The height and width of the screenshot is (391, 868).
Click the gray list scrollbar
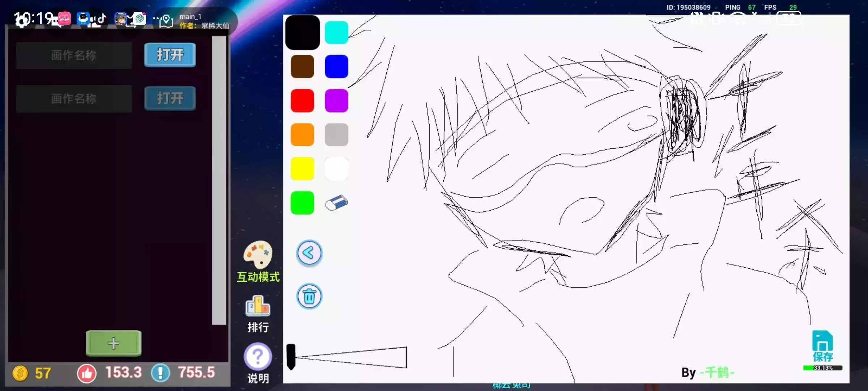coord(219,180)
